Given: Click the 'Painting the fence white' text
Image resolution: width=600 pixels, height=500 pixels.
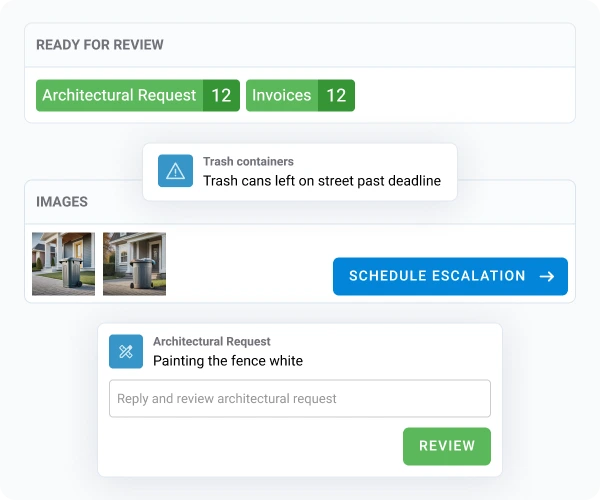Looking at the screenshot, I should pos(227,361).
